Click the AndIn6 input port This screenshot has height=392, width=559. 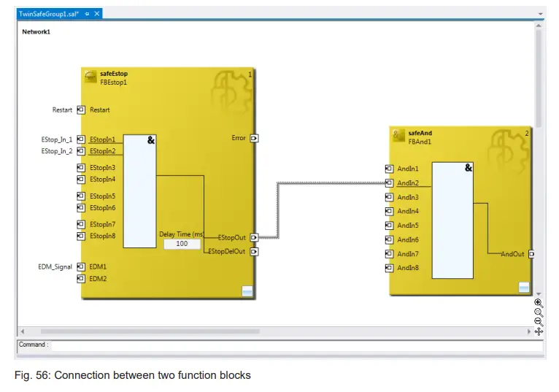coord(389,239)
